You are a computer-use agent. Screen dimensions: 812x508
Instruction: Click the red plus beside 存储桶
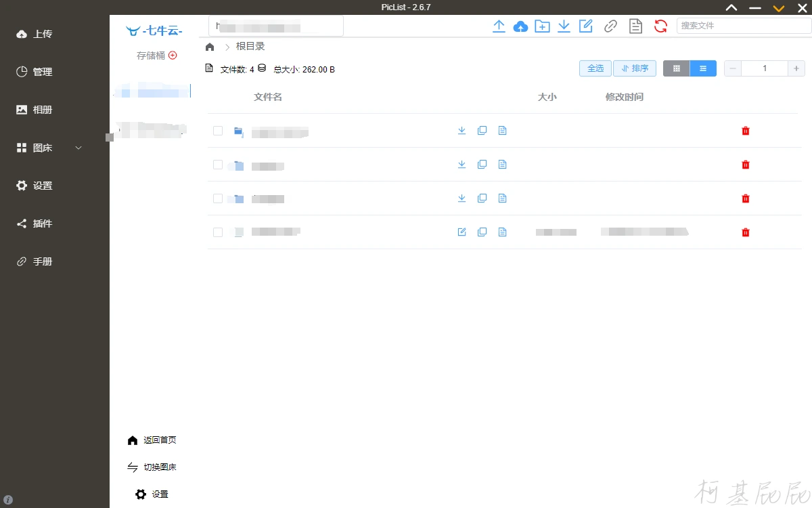point(173,56)
